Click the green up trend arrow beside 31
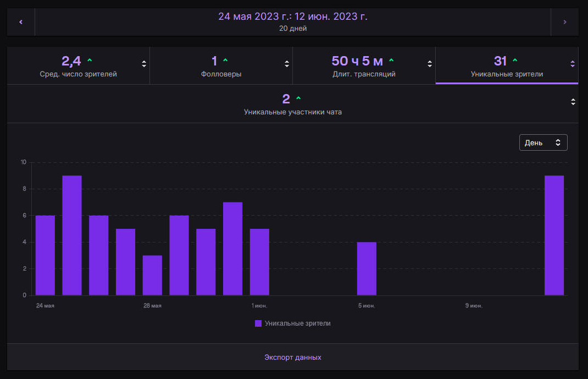588x379 pixels. [x=515, y=60]
